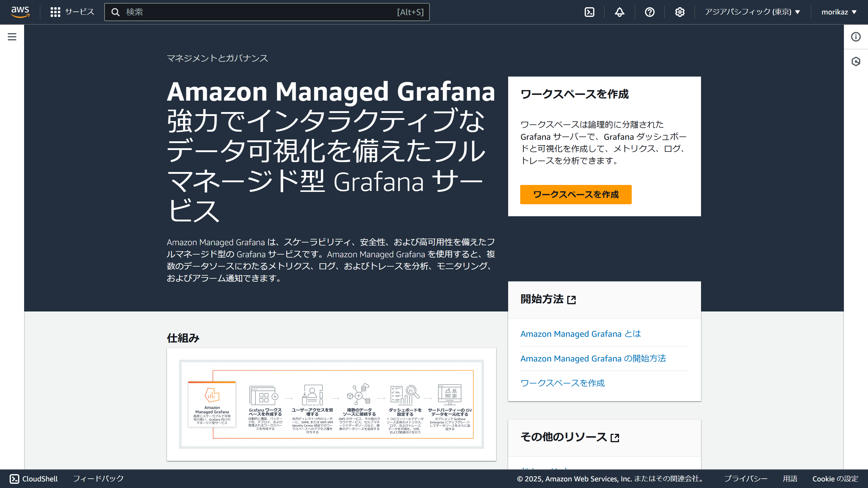Open notifications bell icon
This screenshot has width=868, height=488.
619,12
